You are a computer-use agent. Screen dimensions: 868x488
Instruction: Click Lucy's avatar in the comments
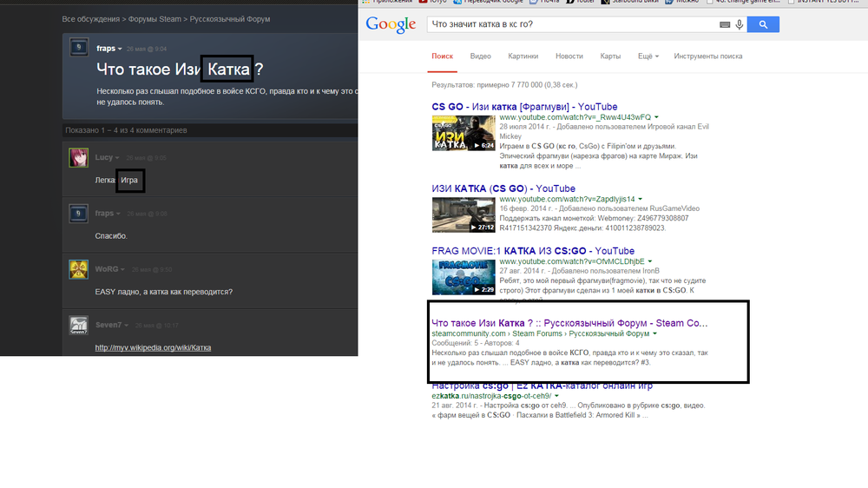click(x=78, y=157)
